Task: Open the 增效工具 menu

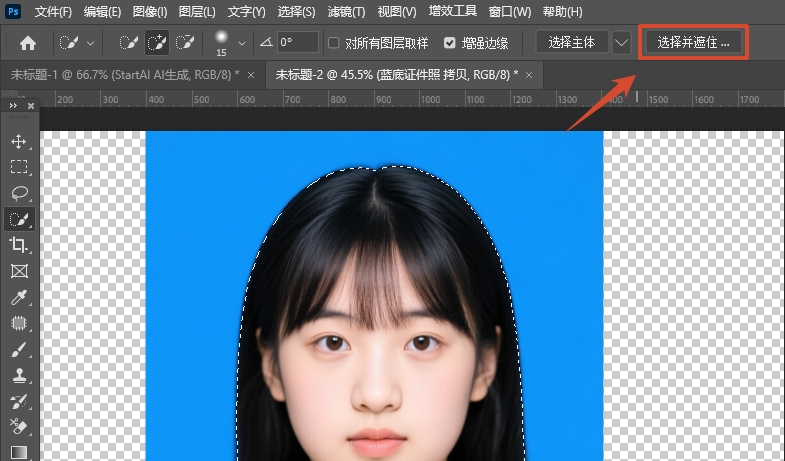Action: [x=453, y=11]
